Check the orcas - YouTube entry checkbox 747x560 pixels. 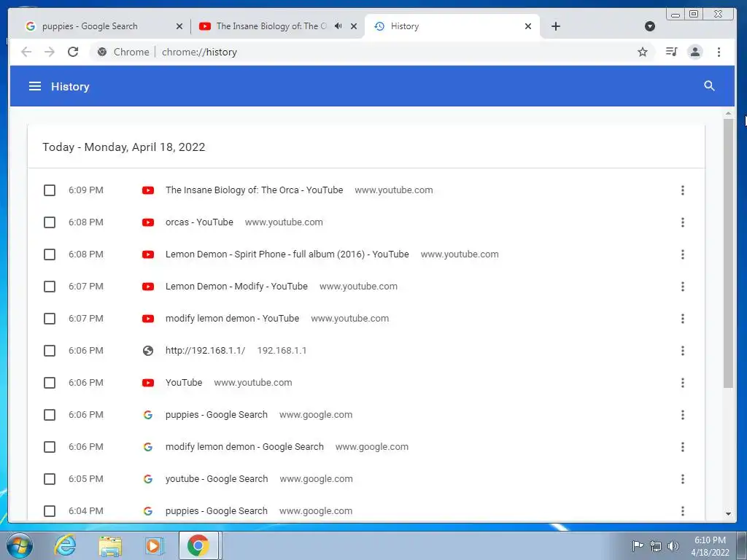click(50, 222)
